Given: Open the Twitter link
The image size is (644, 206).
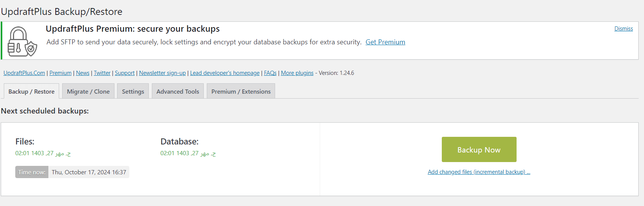Looking at the screenshot, I should click(x=102, y=73).
